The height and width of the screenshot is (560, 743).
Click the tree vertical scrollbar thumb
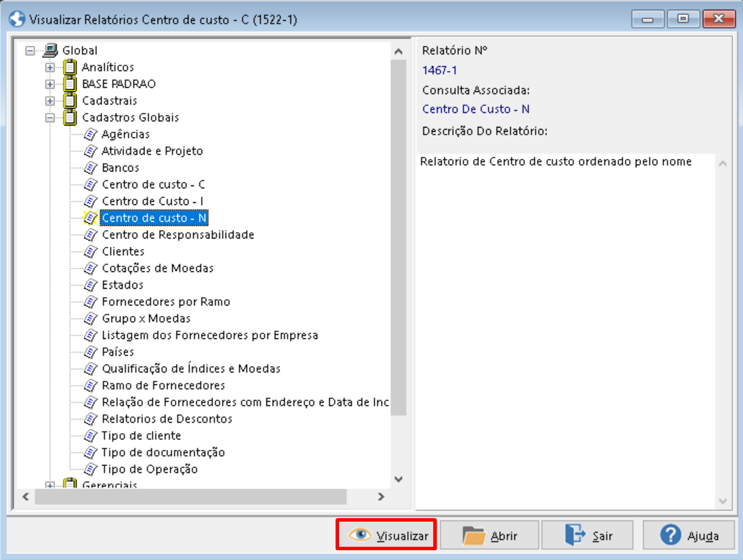tap(398, 237)
